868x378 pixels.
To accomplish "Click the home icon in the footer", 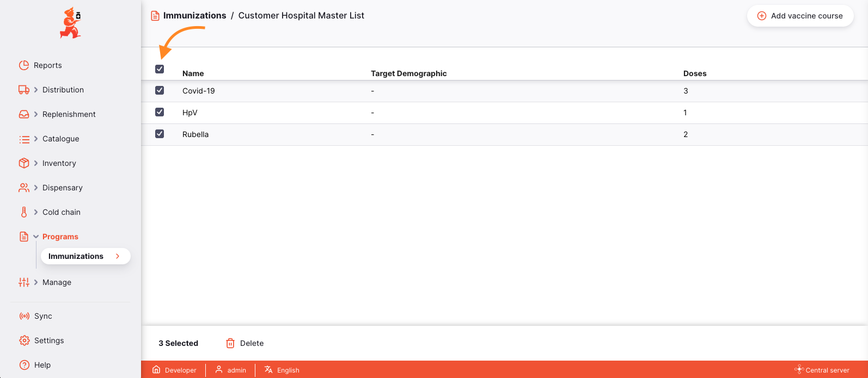I will [156, 370].
